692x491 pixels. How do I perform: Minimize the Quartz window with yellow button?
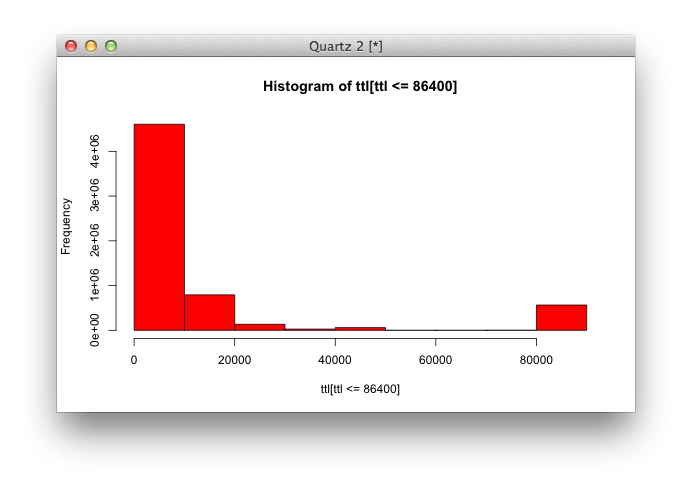[91, 46]
